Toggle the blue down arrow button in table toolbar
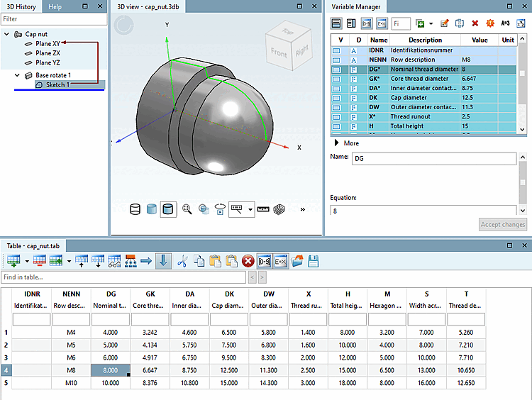 163,261
